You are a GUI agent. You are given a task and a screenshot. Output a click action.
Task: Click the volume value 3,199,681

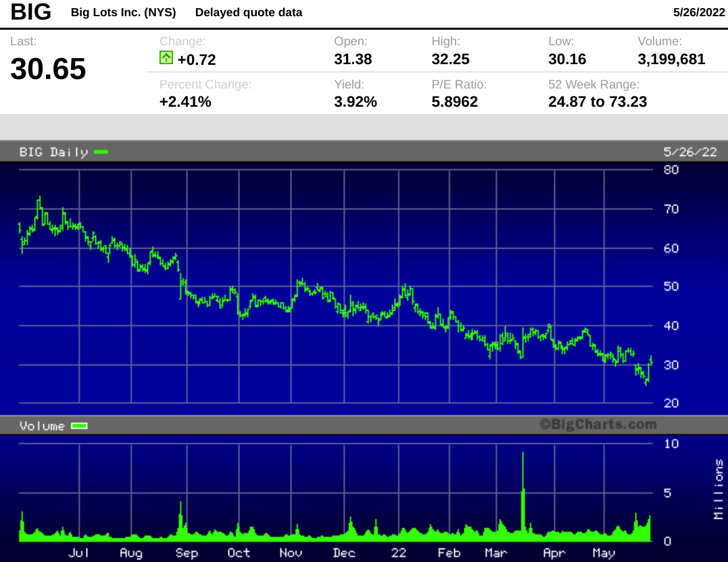pos(671,59)
